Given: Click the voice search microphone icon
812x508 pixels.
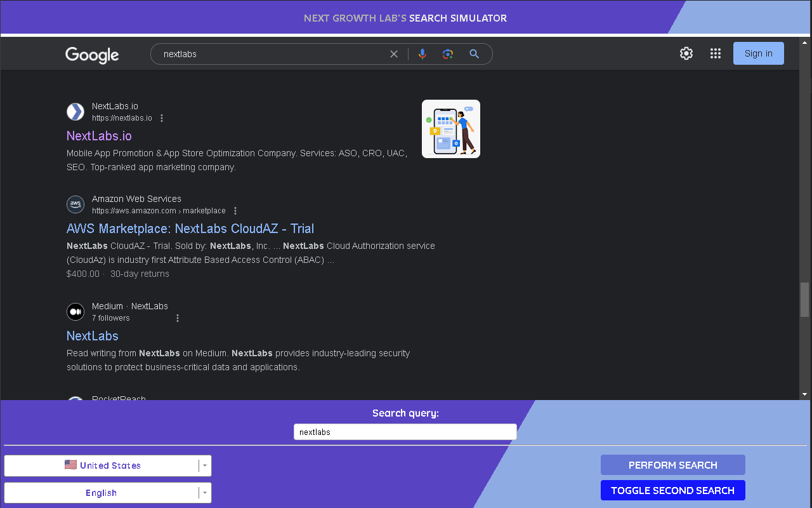Looking at the screenshot, I should tap(422, 54).
